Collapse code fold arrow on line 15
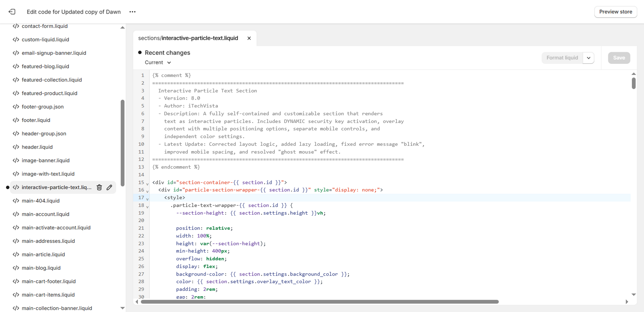This screenshot has width=644, height=312. point(147,184)
